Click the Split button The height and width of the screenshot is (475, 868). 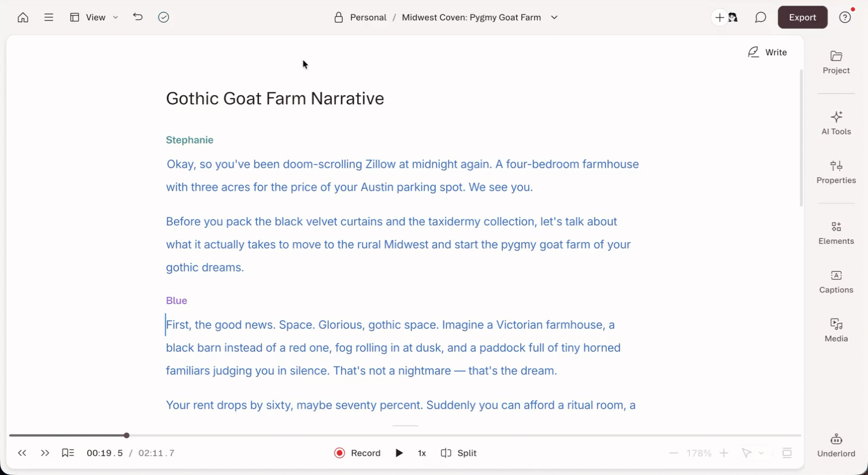tap(459, 453)
